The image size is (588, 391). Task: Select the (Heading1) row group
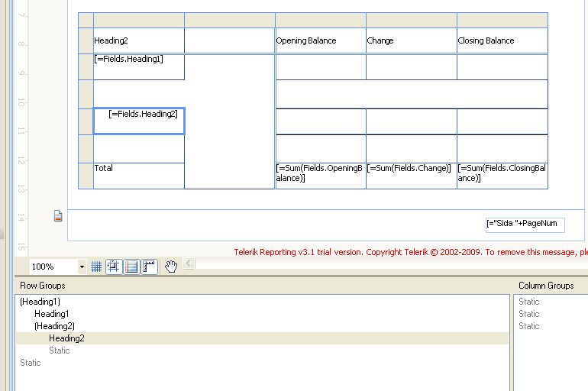click(x=40, y=302)
